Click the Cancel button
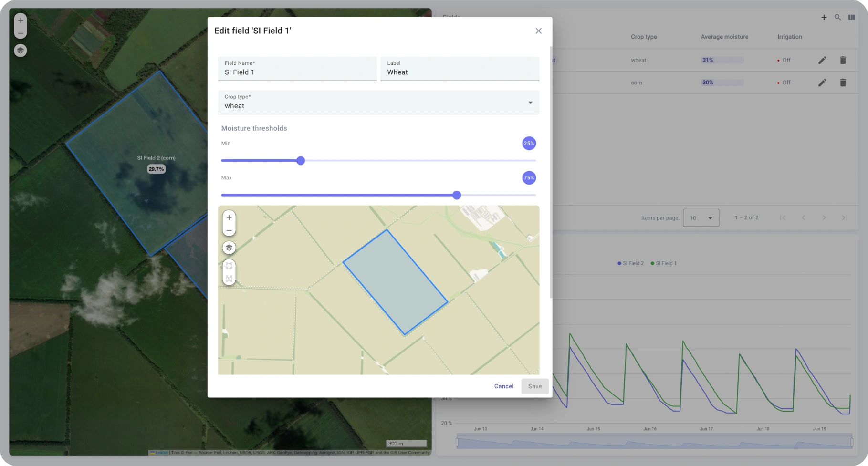The height and width of the screenshot is (466, 868). point(504,386)
